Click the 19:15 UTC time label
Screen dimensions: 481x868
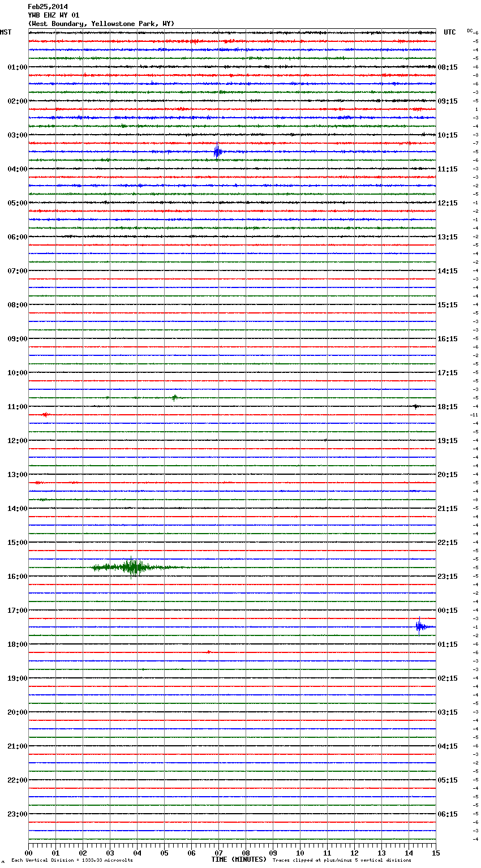[448, 441]
